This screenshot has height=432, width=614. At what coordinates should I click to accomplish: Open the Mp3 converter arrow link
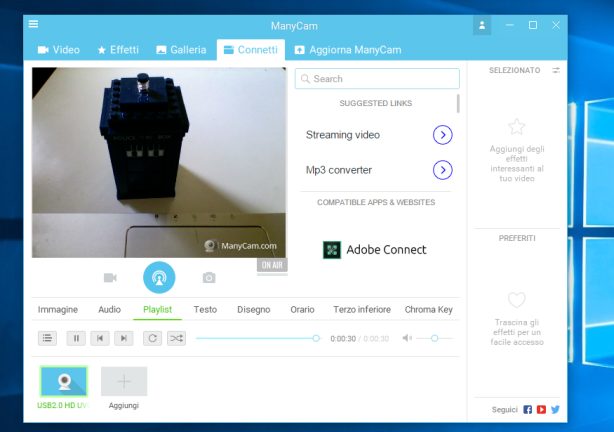442,170
